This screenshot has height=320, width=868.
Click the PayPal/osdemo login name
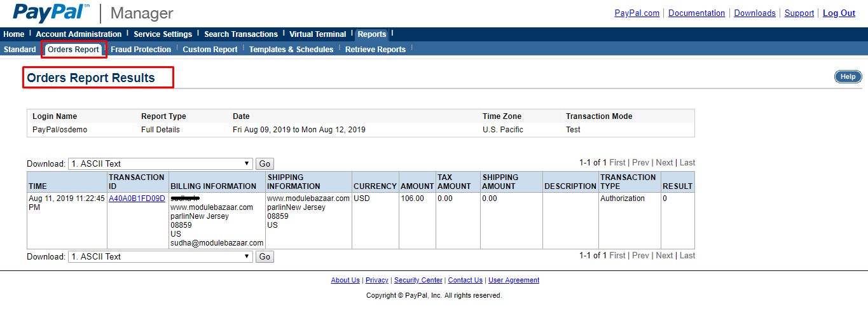(x=60, y=130)
